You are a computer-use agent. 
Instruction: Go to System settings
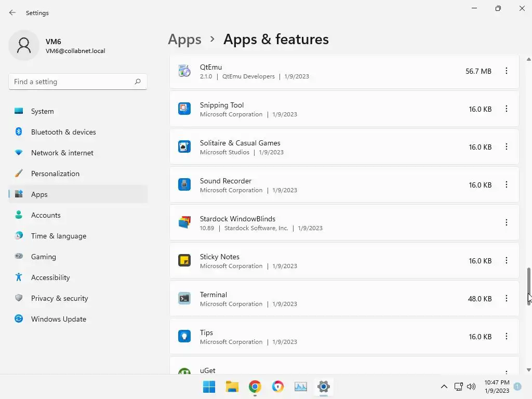coord(78,111)
